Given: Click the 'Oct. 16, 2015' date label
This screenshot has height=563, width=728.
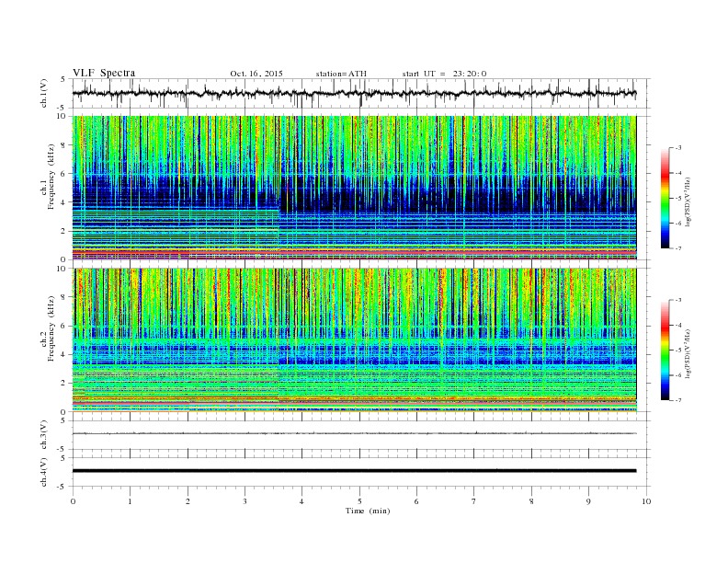Looking at the screenshot, I should pos(256,74).
